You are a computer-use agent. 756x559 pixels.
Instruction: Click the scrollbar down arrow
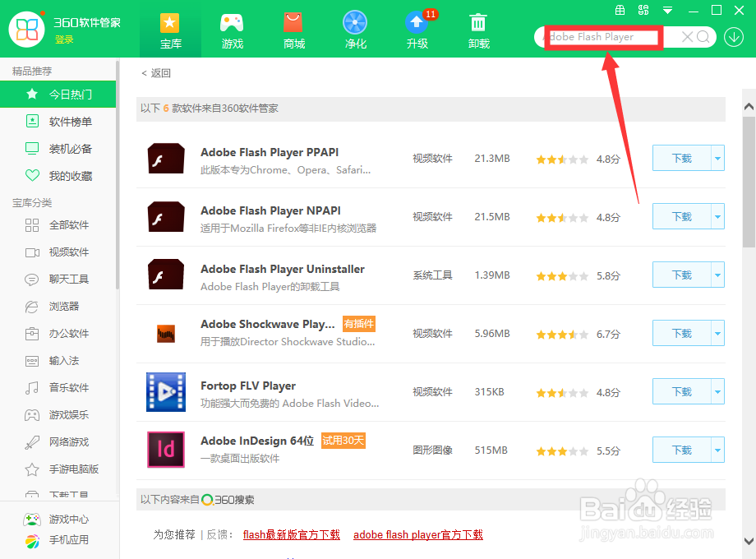pos(749,541)
